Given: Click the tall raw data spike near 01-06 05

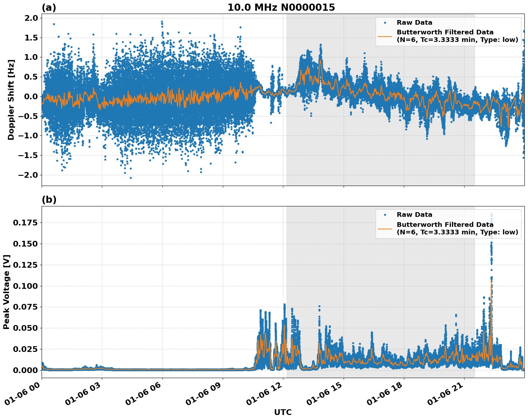Looking at the screenshot, I should (x=162, y=23).
